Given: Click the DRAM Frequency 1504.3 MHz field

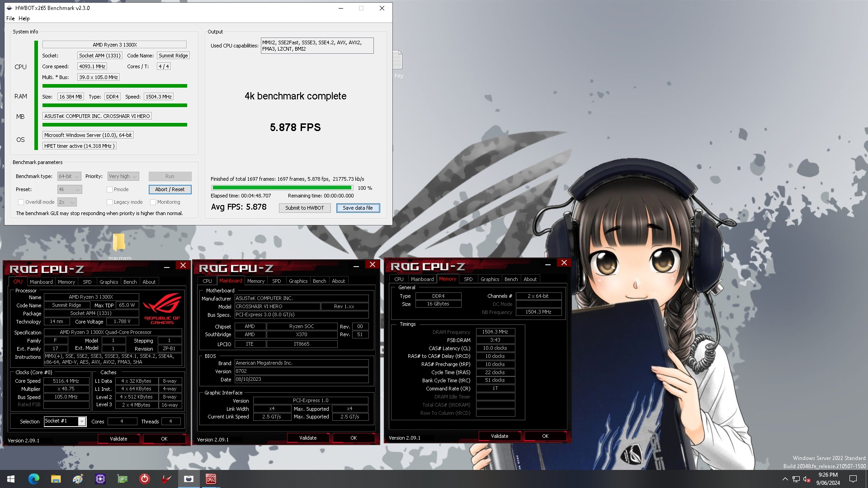Looking at the screenshot, I should (495, 332).
